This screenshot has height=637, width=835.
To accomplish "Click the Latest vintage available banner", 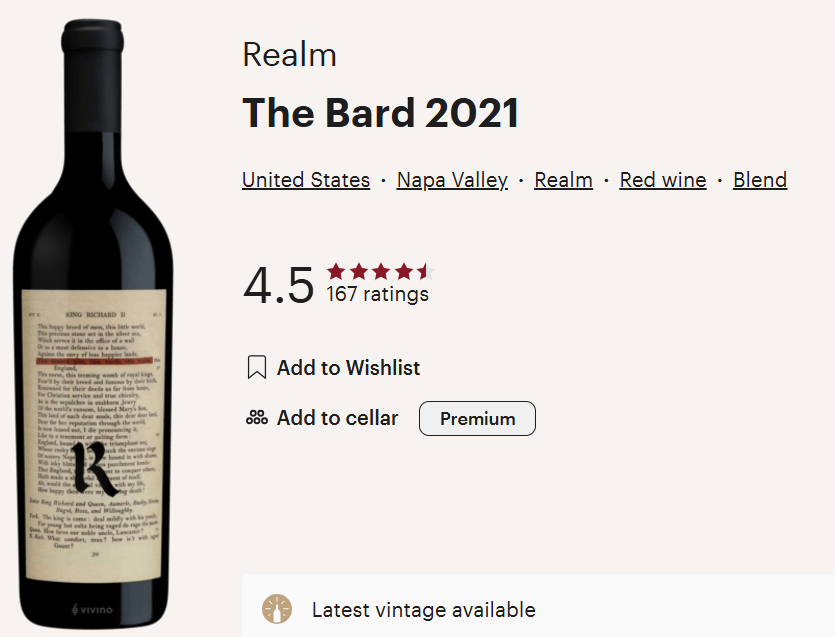I will click(538, 606).
